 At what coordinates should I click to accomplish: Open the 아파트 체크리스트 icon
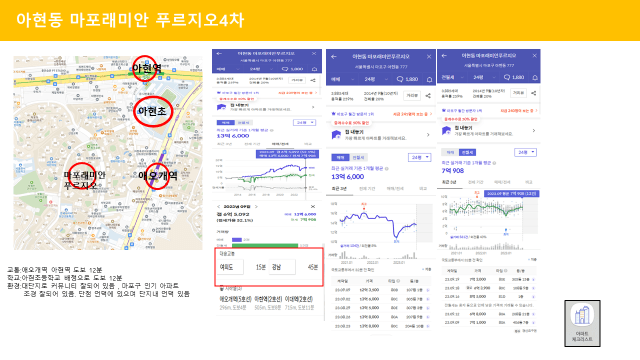tap(582, 323)
